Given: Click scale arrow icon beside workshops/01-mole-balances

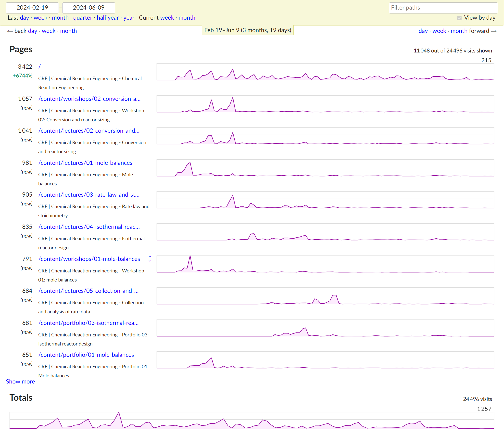Looking at the screenshot, I should pos(150,259).
